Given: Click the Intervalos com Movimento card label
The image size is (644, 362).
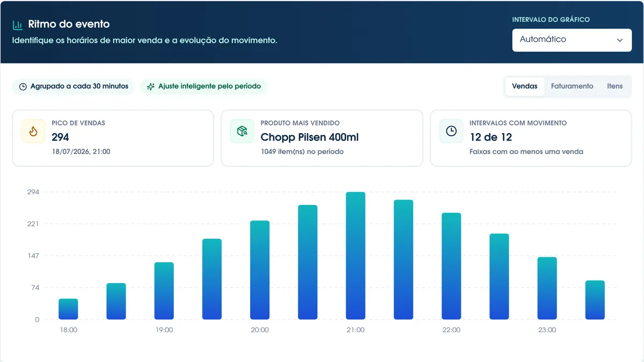Looking at the screenshot, I should coord(518,123).
